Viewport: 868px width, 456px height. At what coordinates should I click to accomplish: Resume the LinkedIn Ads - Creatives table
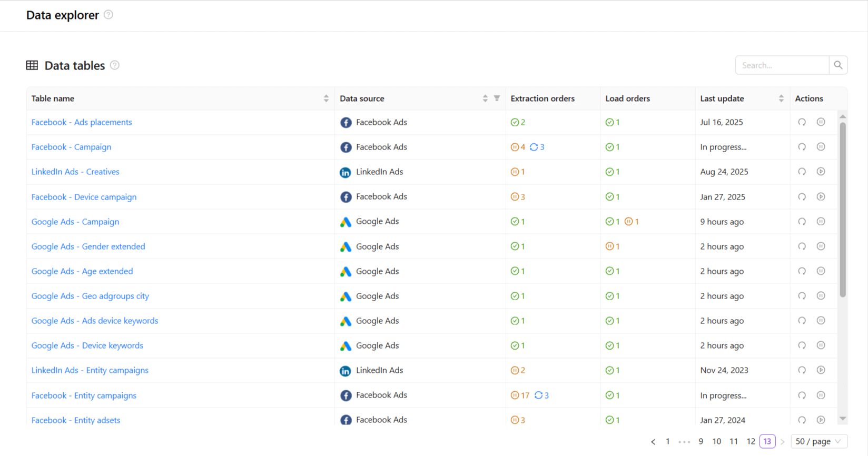821,172
